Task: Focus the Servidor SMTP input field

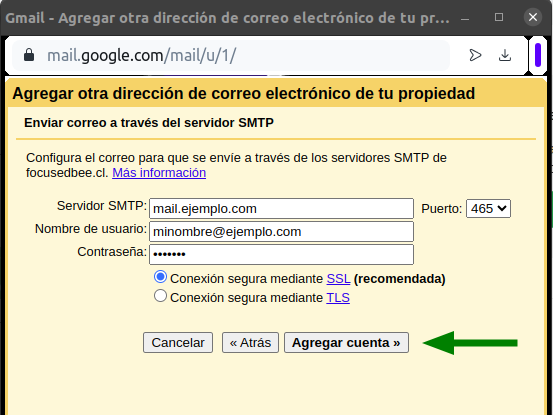Action: 281,208
